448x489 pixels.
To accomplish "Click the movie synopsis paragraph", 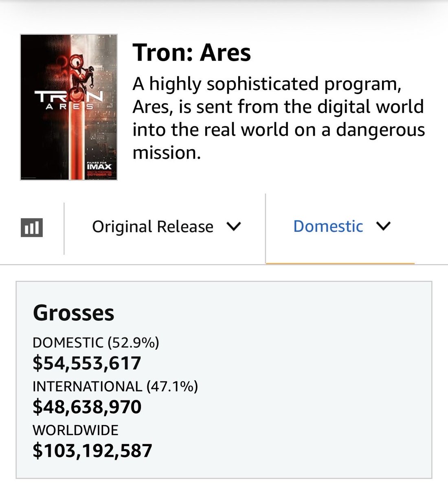I will tap(279, 118).
